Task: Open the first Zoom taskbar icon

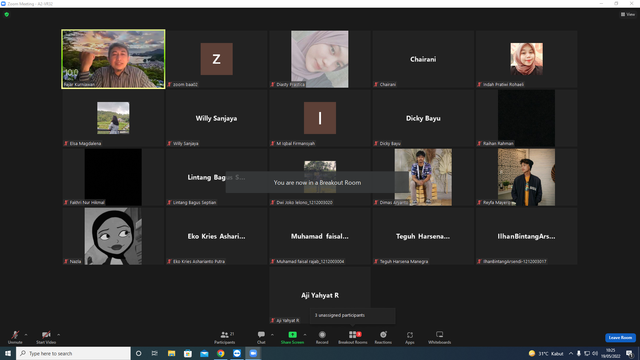Action: (237, 353)
